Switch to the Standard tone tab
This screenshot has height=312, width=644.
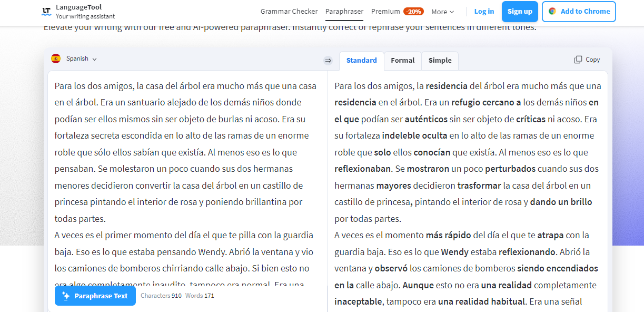361,60
